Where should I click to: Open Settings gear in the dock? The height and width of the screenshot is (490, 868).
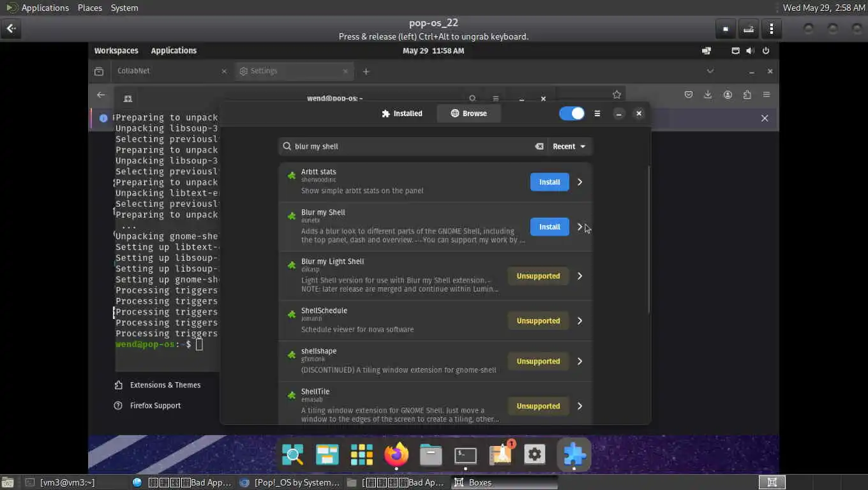[x=534, y=454]
